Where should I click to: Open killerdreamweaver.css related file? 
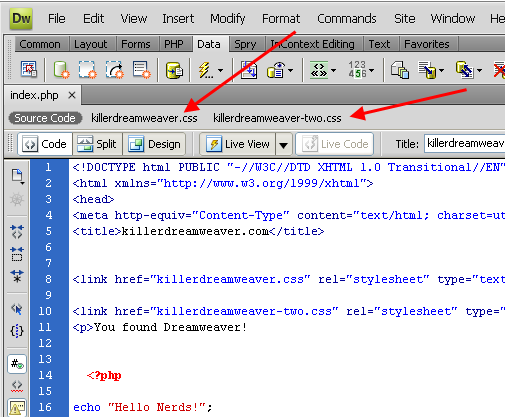click(x=144, y=118)
